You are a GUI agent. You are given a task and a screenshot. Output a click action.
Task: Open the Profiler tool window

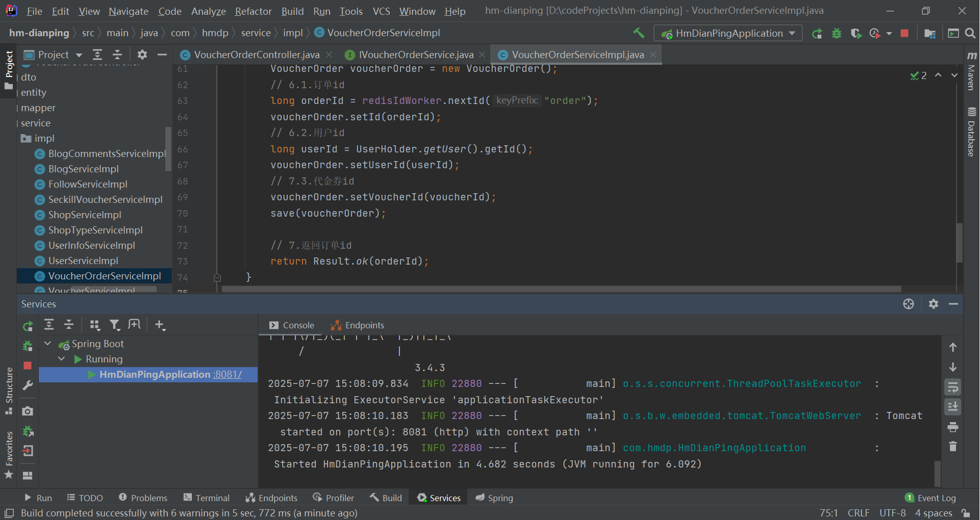[x=333, y=498]
